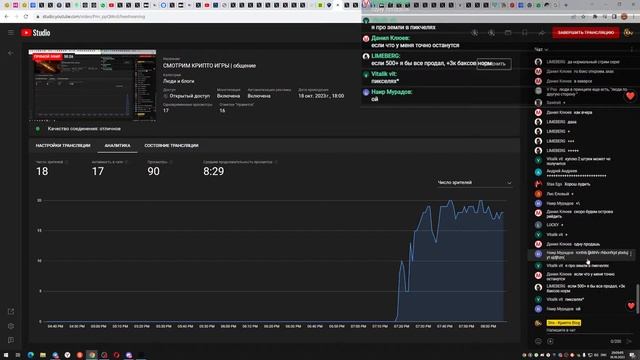This screenshot has width=640, height=360.
Task: Open the channel avatar account menu
Action: (x=628, y=33)
